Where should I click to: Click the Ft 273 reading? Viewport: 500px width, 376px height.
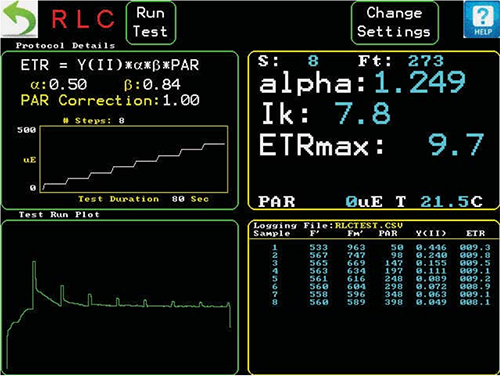pyautogui.click(x=401, y=61)
